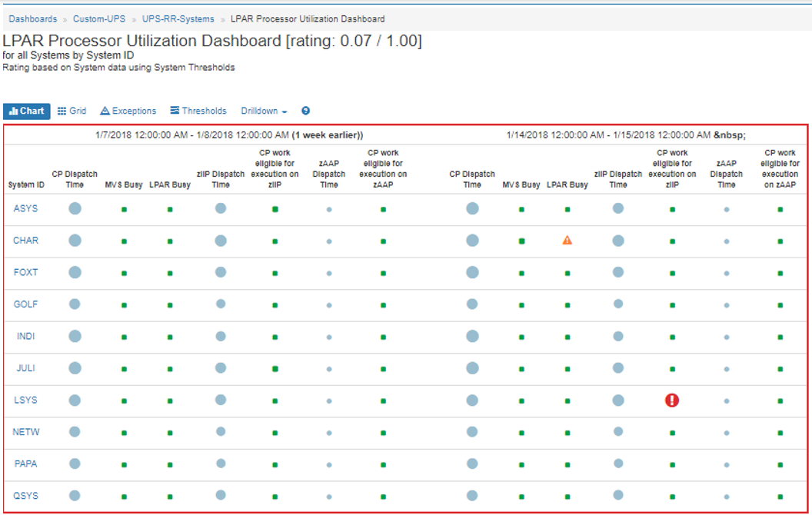Click FOXT zIIP Dispatch Time circle, week earlier
Viewport: 812px width, 515px height.
221,272
